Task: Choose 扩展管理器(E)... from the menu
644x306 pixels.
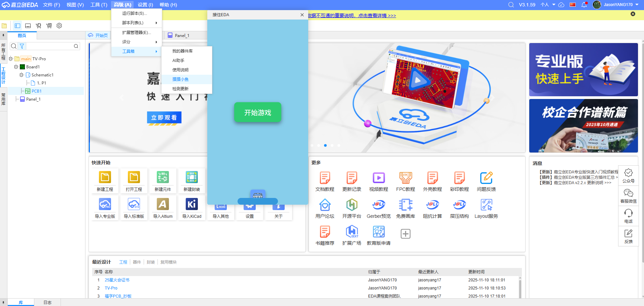Action: click(x=137, y=33)
